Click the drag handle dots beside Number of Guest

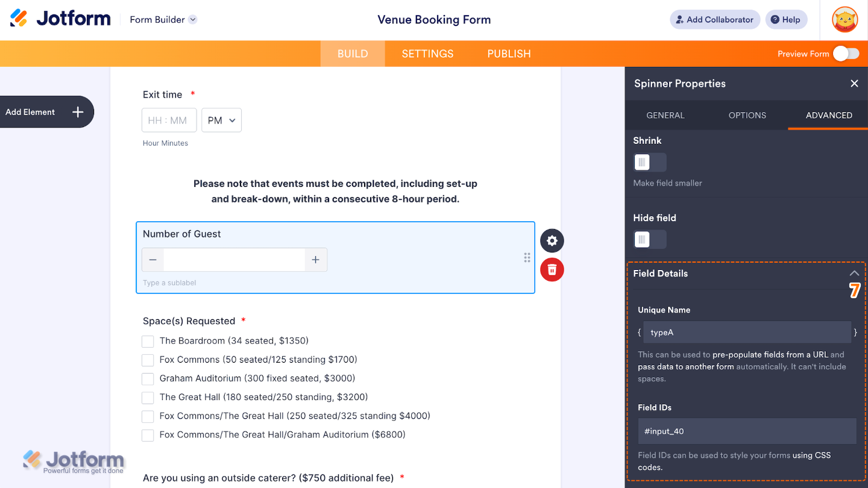(x=527, y=258)
